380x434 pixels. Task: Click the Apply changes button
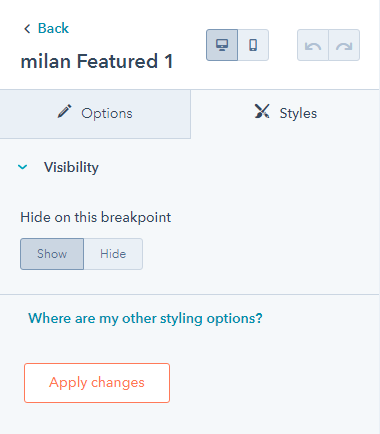(97, 383)
